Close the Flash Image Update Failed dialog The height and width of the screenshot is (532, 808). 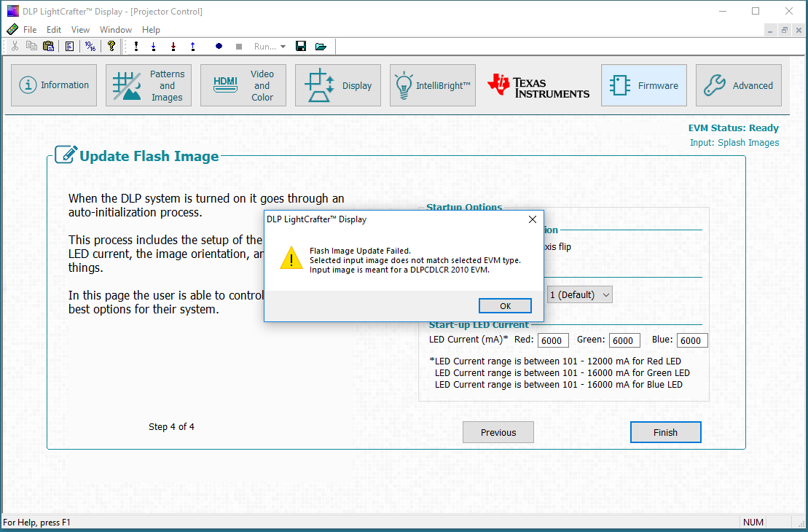533,219
